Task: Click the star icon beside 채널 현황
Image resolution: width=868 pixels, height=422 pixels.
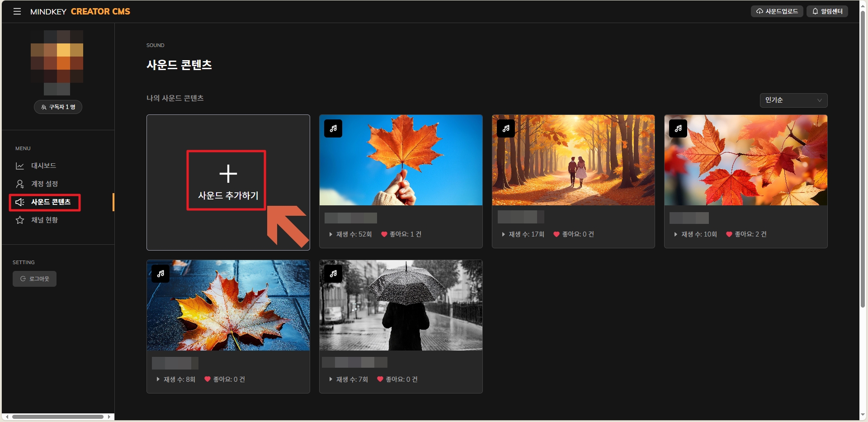Action: (20, 220)
